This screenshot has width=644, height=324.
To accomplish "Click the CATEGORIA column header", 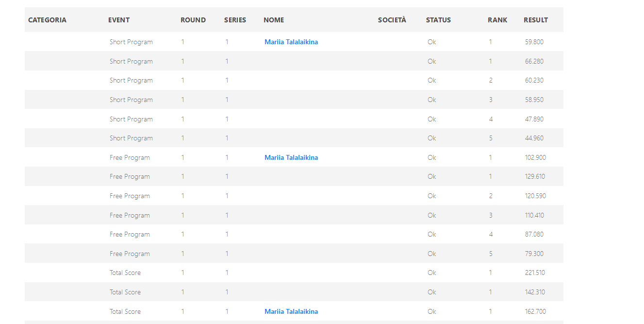I will pos(47,20).
